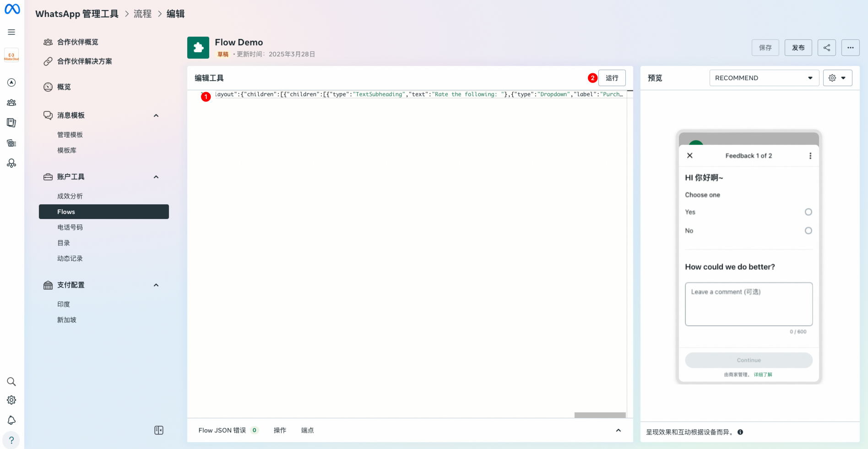Click the Flow Demo title text
868x449 pixels.
pyautogui.click(x=239, y=42)
